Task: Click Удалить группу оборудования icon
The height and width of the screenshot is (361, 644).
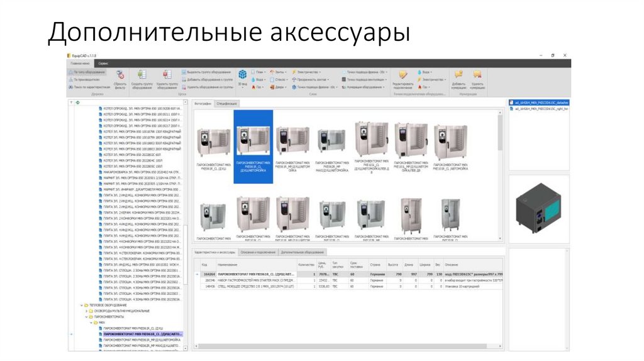Action: (x=167, y=74)
